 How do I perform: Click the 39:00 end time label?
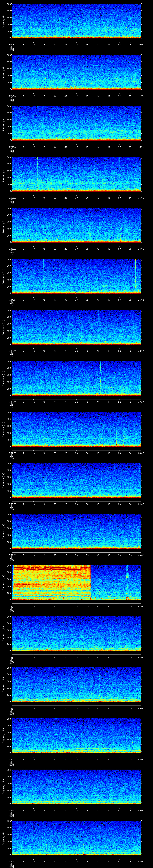tap(141, 504)
